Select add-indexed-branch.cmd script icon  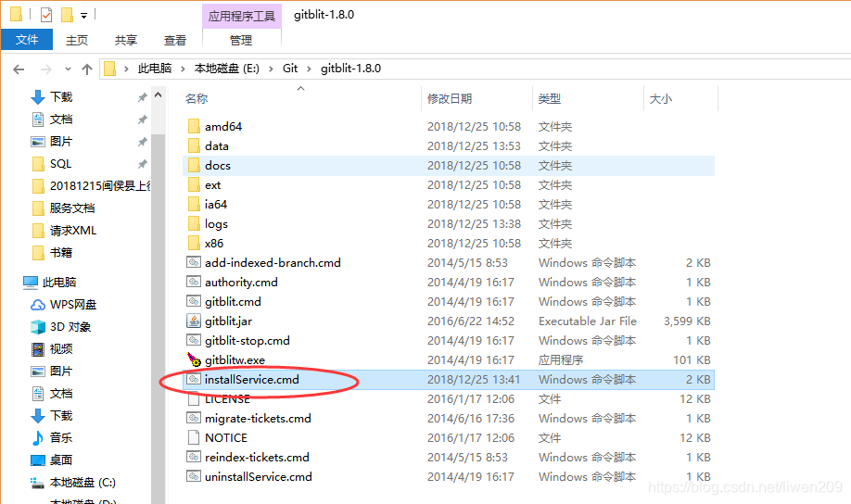[x=194, y=262]
